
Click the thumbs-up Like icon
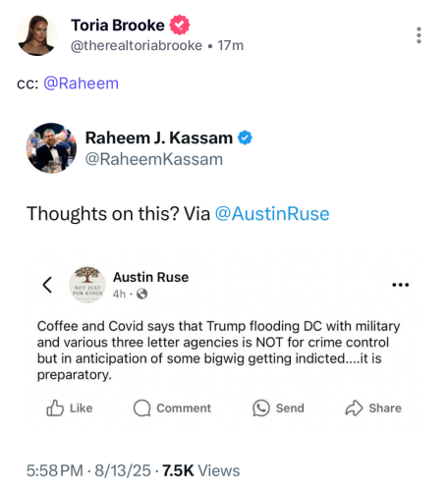point(55,408)
